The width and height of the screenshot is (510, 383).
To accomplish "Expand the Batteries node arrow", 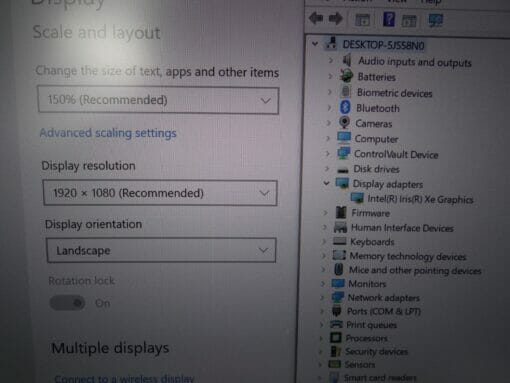I will pyautogui.click(x=330, y=76).
